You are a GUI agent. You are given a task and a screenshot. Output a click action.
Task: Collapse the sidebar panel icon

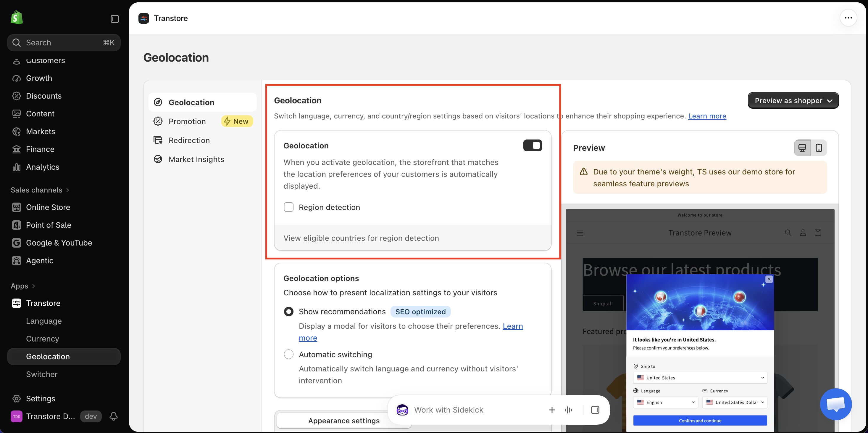point(114,19)
